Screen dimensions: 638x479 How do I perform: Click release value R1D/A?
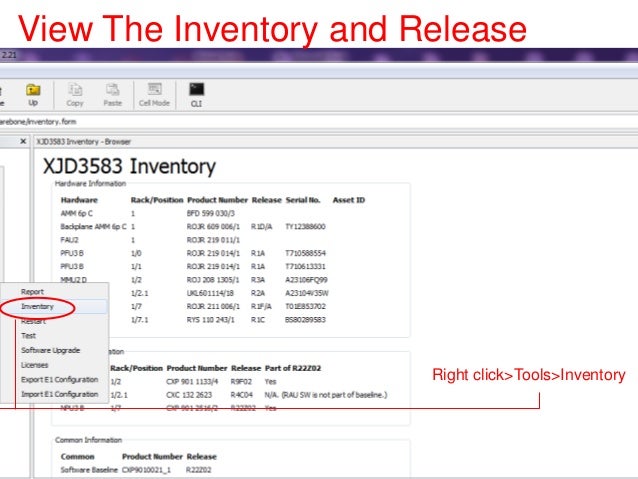(x=261, y=227)
